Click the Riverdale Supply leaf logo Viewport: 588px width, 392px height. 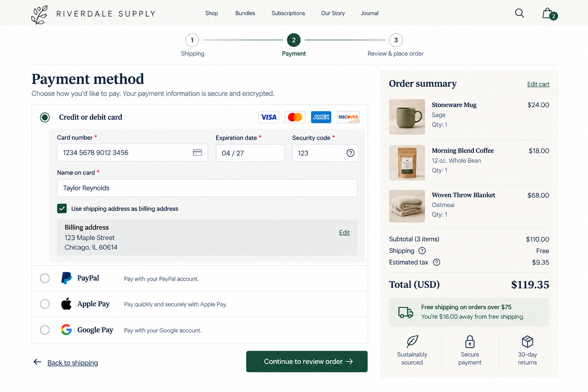tap(39, 15)
